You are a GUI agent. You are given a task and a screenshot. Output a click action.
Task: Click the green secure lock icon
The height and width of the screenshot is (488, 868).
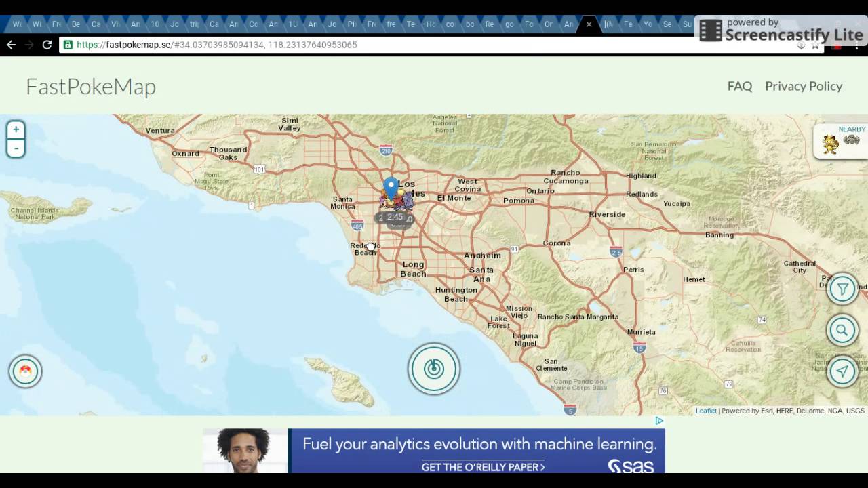click(x=68, y=45)
